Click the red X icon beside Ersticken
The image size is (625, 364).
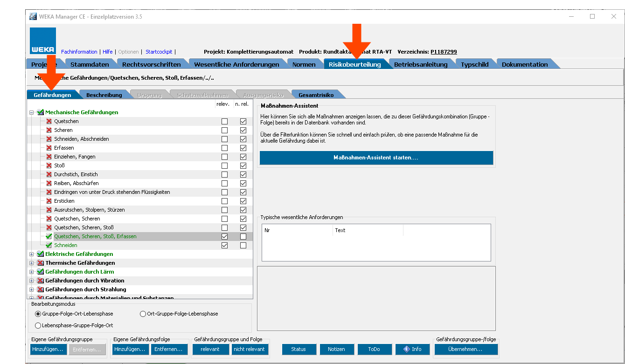49,201
